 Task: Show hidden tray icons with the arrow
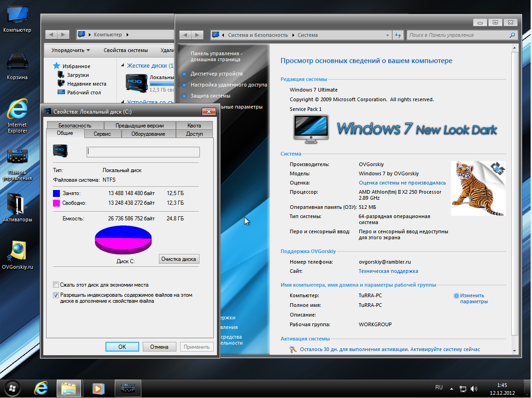[x=451, y=389]
